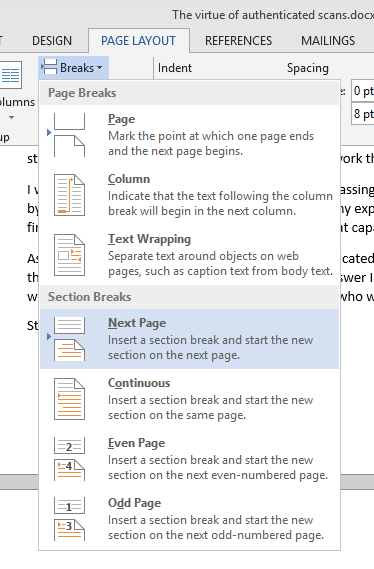Click the Indent label in the ribbon
Image resolution: width=374 pixels, height=569 pixels.
pyautogui.click(x=175, y=68)
